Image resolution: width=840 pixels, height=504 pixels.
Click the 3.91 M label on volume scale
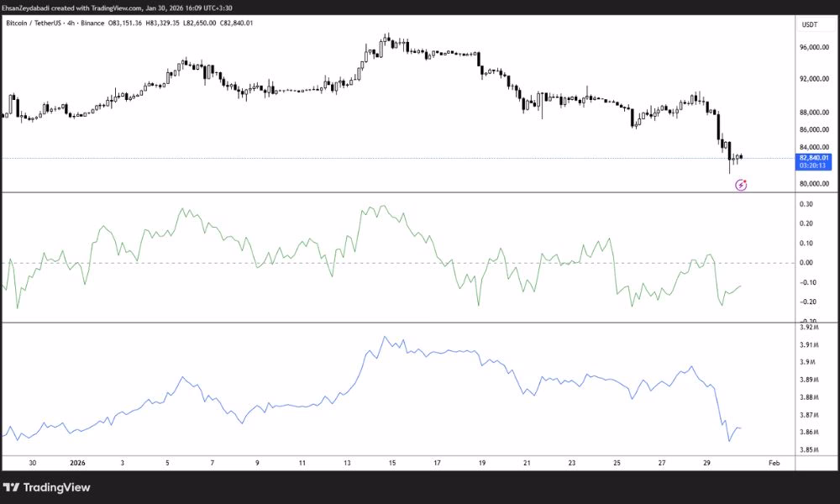[810, 345]
